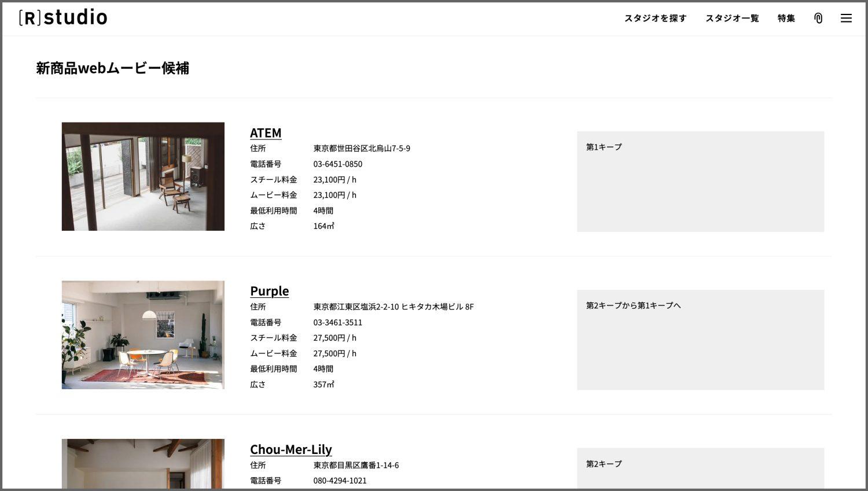This screenshot has width=868, height=491.
Task: Click the ATEM address 東京都世田谷区北烏山7-5-9
Action: (x=362, y=149)
